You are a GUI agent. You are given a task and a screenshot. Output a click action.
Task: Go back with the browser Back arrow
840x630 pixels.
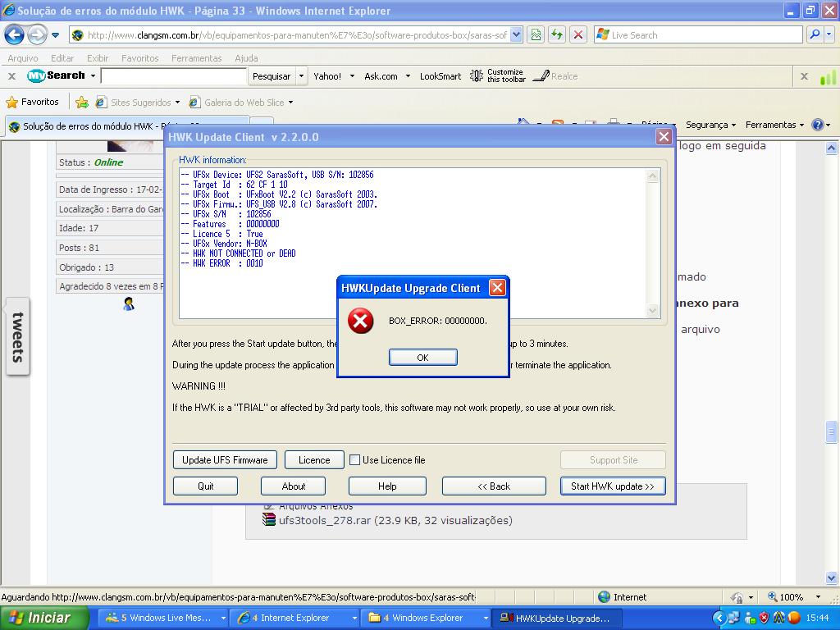[15, 35]
